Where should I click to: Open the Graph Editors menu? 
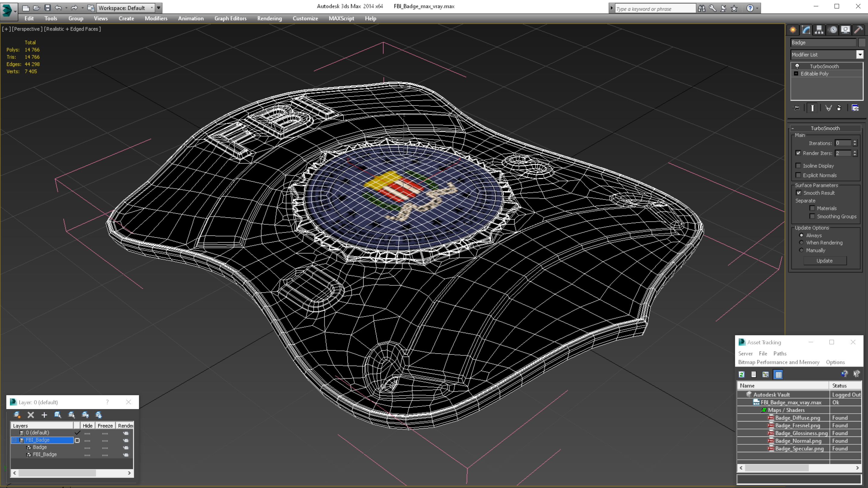(x=231, y=18)
